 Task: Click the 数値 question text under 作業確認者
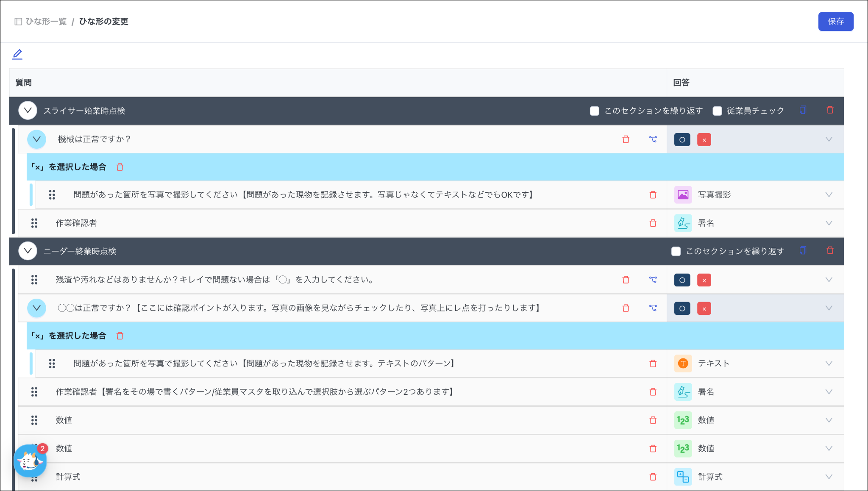64,420
